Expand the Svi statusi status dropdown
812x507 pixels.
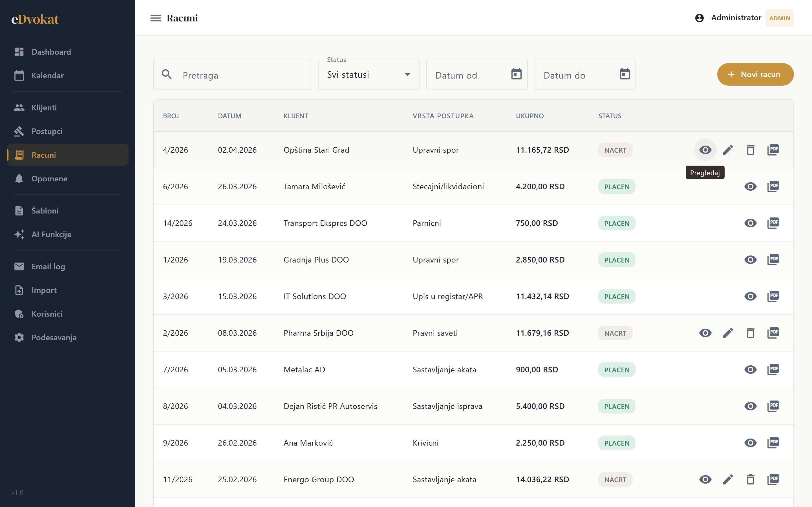(369, 74)
